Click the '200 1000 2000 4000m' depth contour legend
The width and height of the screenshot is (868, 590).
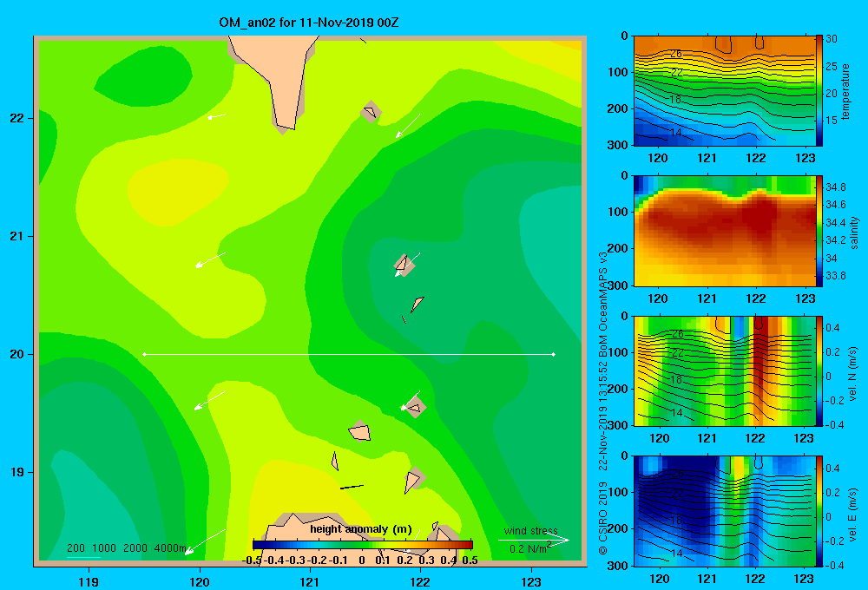click(x=126, y=548)
